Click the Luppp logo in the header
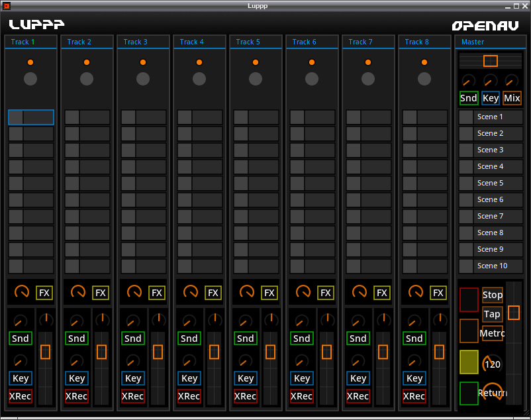531x420 pixels. 36,25
